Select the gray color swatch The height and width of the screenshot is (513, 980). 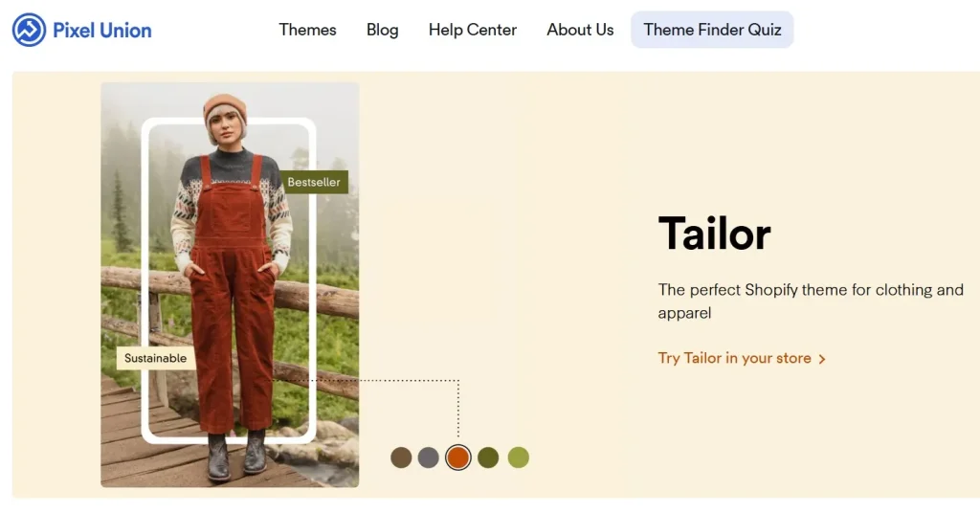[x=428, y=457]
